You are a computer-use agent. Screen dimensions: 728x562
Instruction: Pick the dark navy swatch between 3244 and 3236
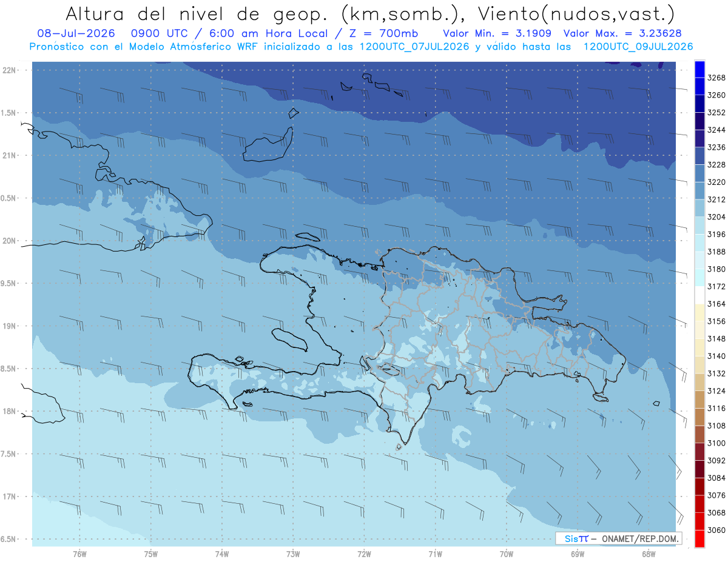[699, 139]
